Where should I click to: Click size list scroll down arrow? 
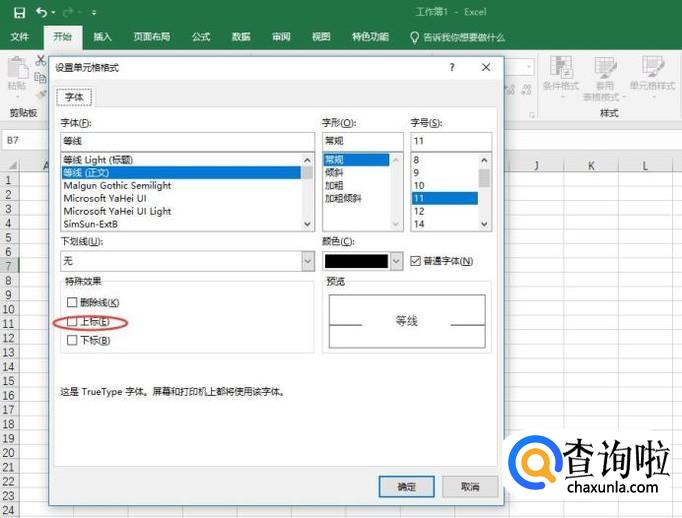[485, 224]
